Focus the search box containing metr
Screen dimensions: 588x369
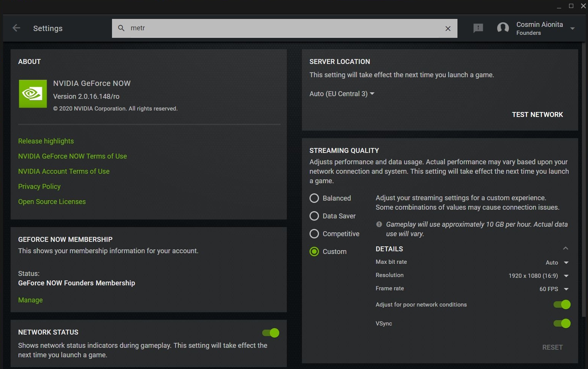[285, 28]
